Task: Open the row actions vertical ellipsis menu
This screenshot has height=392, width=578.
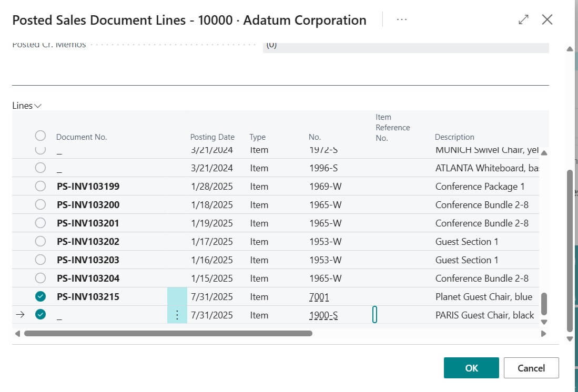Action: coord(177,315)
